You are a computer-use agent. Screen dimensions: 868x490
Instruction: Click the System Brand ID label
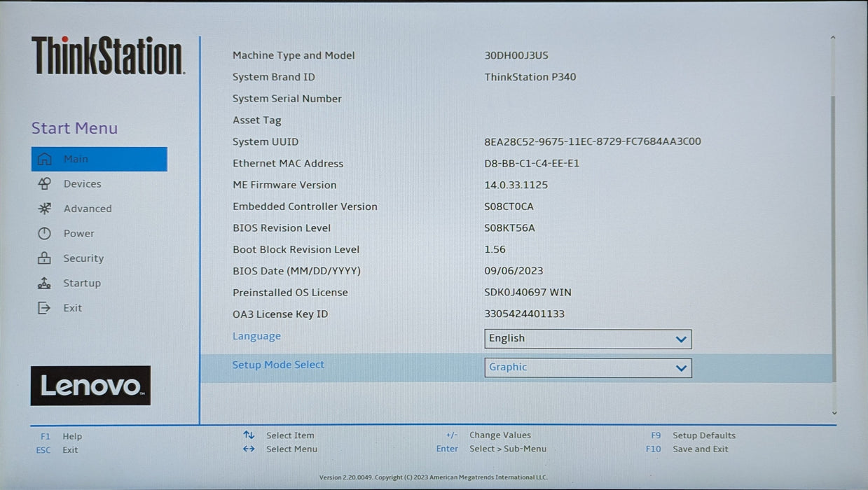pos(274,77)
